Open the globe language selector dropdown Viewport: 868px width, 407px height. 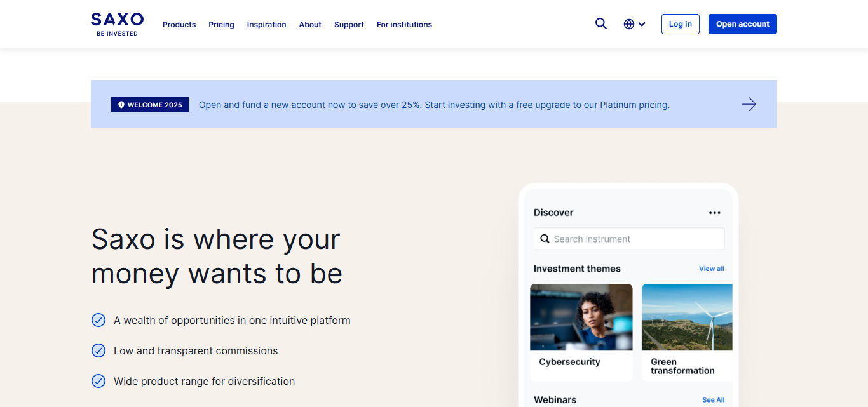tap(634, 24)
